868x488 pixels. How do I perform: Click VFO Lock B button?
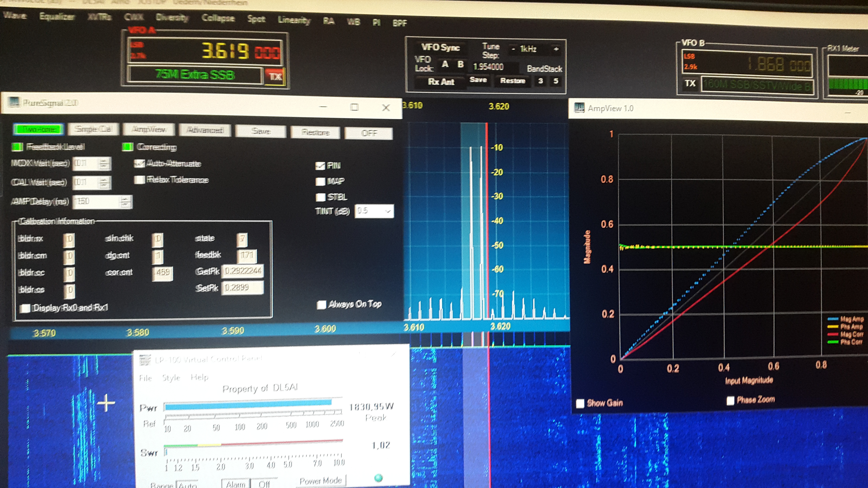tap(461, 64)
